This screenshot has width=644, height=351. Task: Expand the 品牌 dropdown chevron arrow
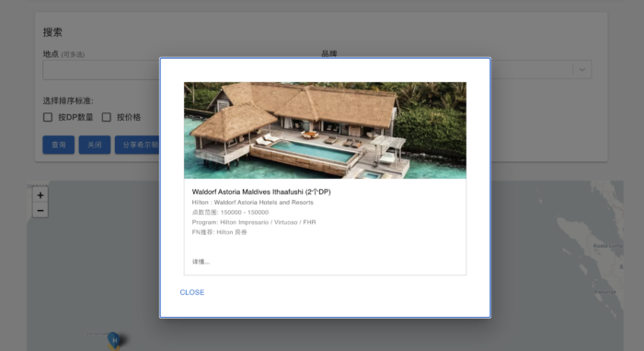click(x=582, y=70)
